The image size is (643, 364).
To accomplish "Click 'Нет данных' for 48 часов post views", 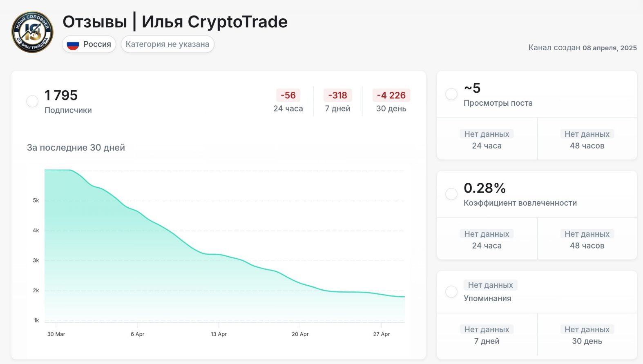I will 587,134.
